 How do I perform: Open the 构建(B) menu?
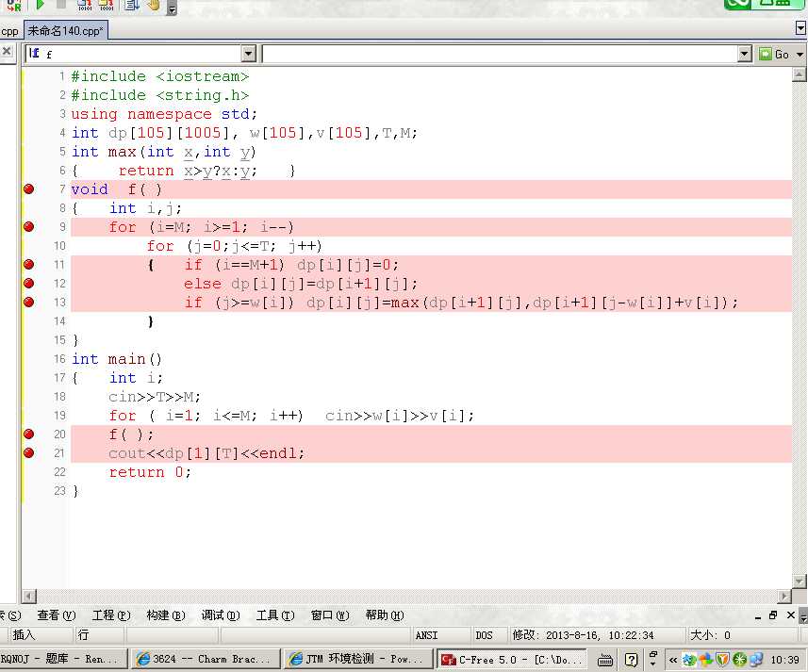165,615
